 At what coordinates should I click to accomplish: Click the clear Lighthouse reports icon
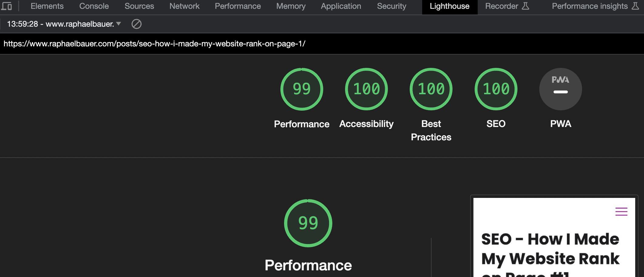point(137,24)
